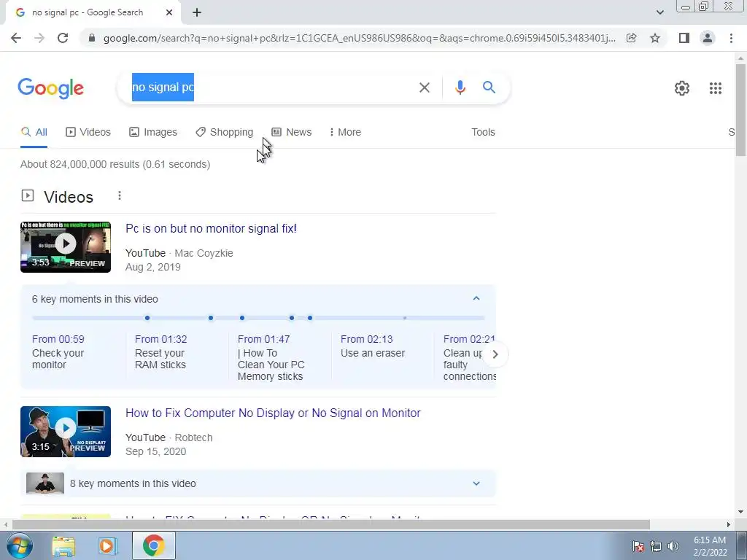Click the 'Sep 15, 2020' date text
Screen dimensions: 747x560
point(156,451)
